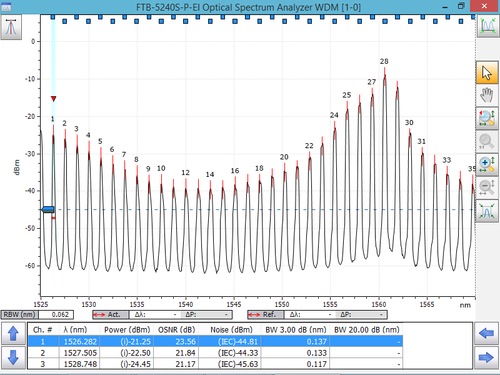
Task: Click the blue left arrow navigation button
Action: click(486, 333)
